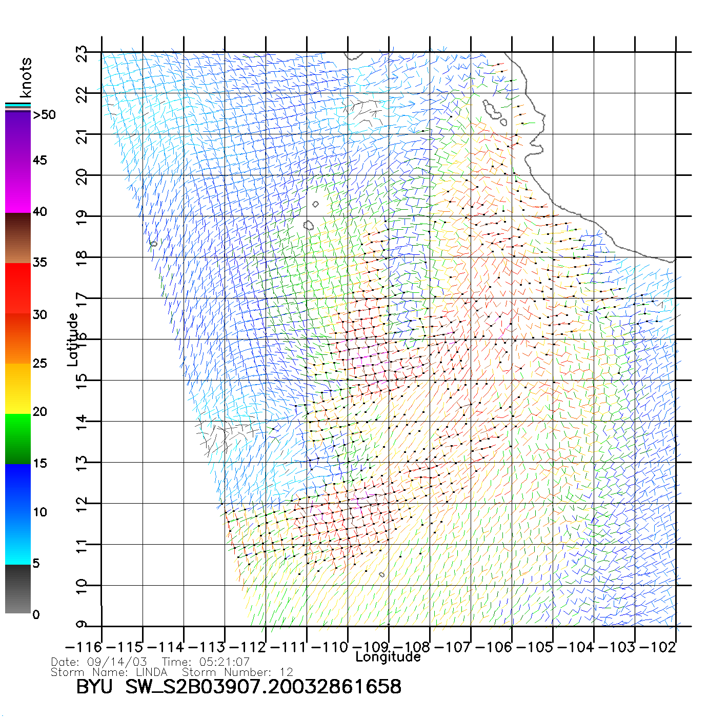Click the "Time: 05:21:07" text

206,662
